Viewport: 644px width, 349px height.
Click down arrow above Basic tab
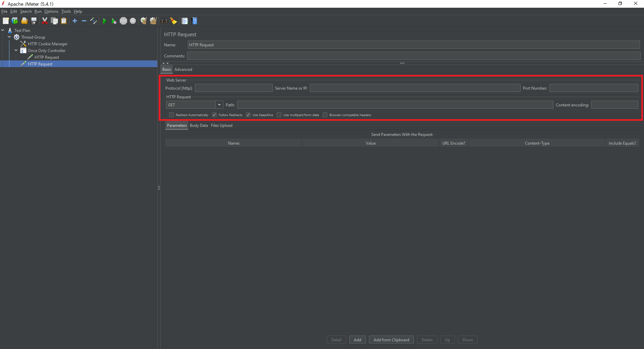pos(168,63)
